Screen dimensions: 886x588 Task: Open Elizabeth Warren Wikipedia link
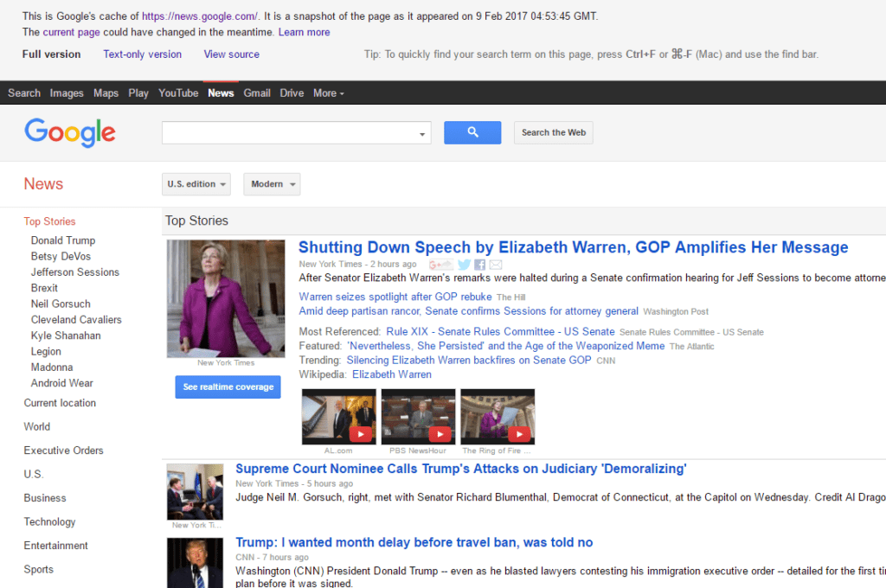[x=392, y=374]
